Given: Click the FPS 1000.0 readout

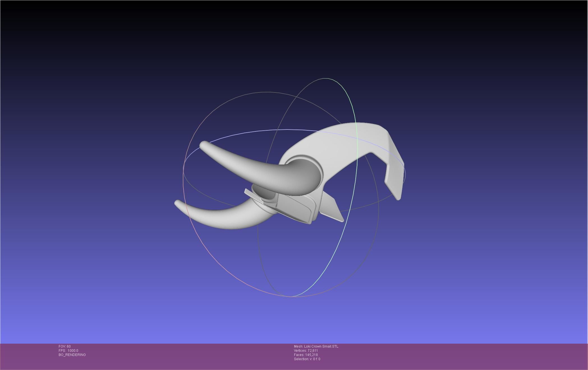Looking at the screenshot, I should click(68, 351).
